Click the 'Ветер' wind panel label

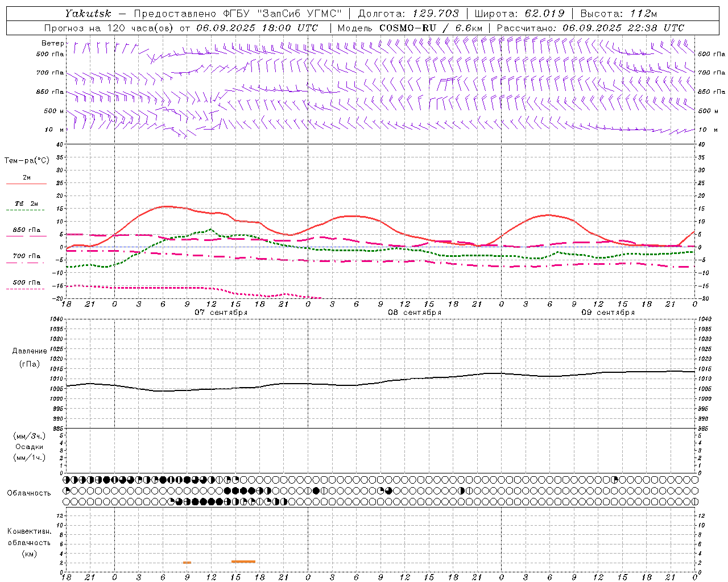[x=52, y=43]
